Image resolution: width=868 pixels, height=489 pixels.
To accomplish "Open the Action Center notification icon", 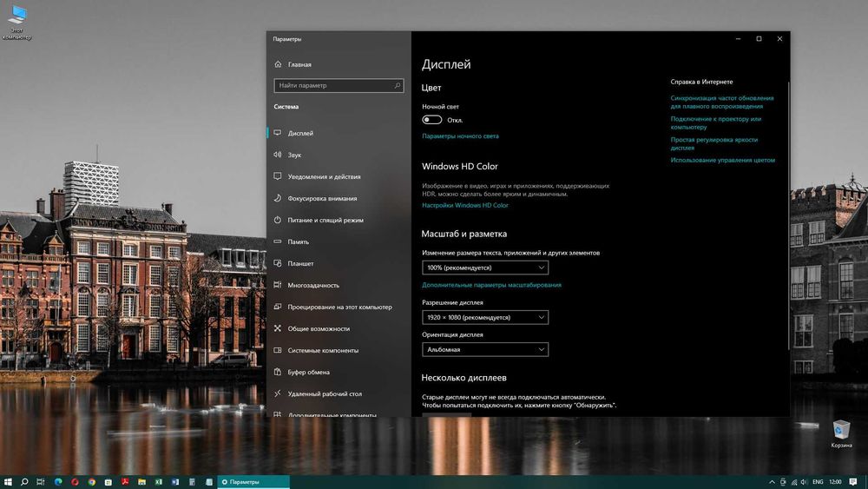I will pos(853,482).
